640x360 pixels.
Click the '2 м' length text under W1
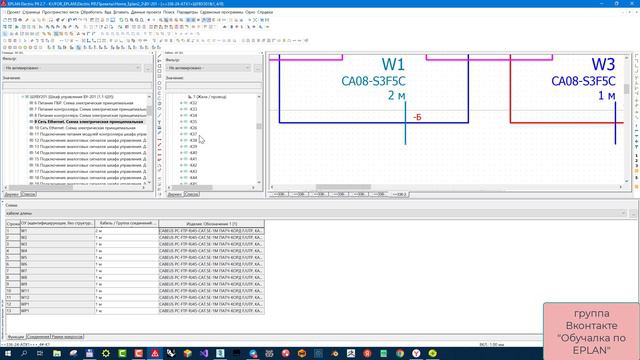coord(396,96)
